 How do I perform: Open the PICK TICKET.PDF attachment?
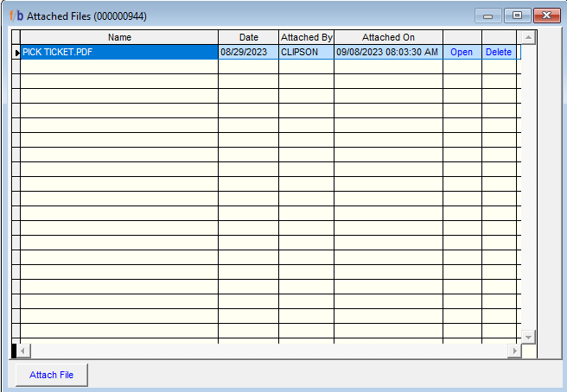(x=462, y=52)
